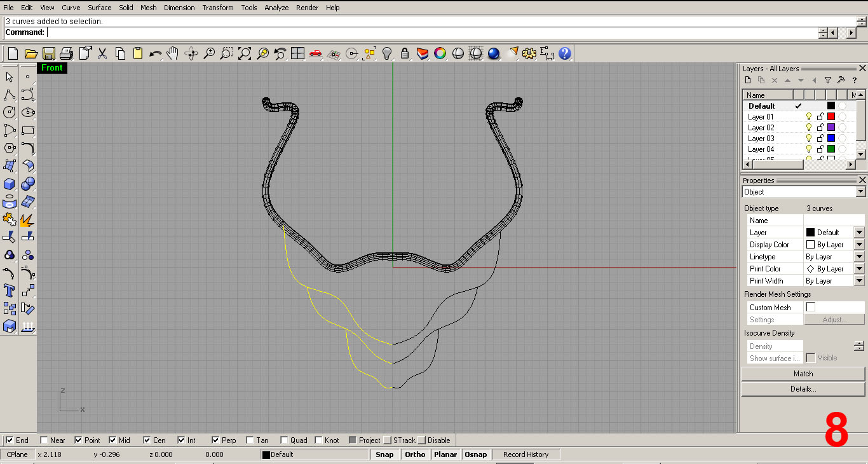Screen dimensions: 868x464
Task: Click the Print icon
Action: tap(67, 53)
